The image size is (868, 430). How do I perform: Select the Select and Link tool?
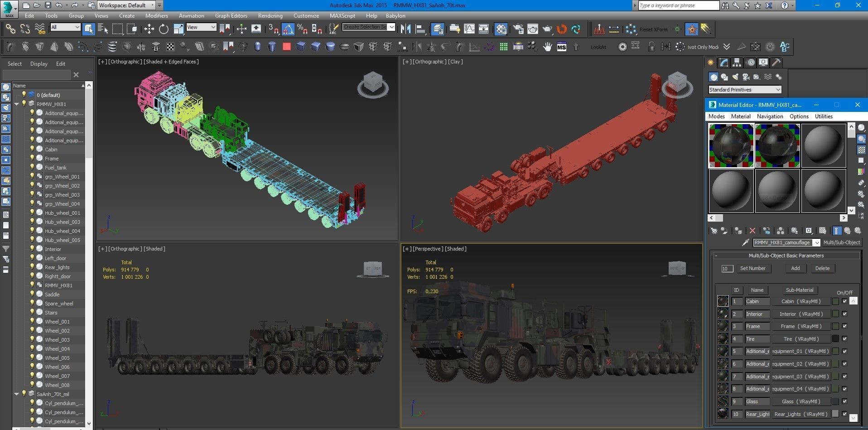pos(10,29)
